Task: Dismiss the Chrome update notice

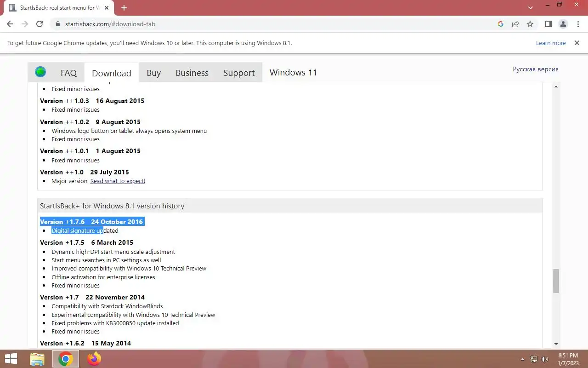Action: pos(577,43)
